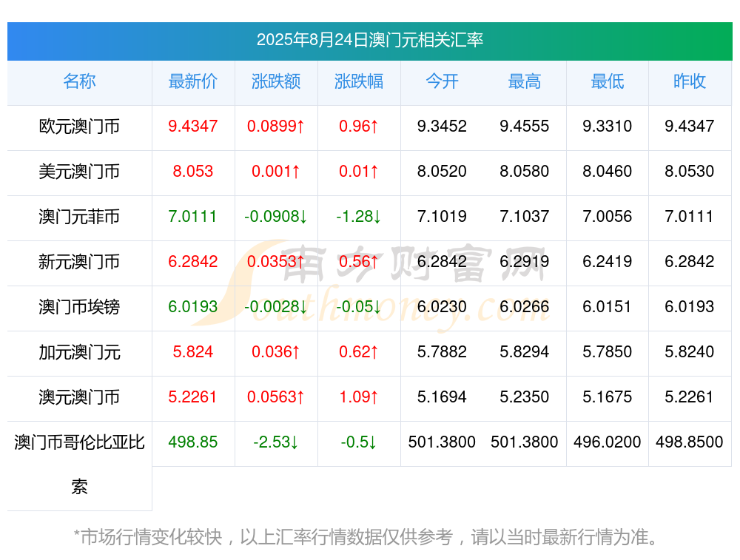This screenshot has height=560, width=740.
Task: Click change percent -0.05↓
Action: click(x=359, y=307)
